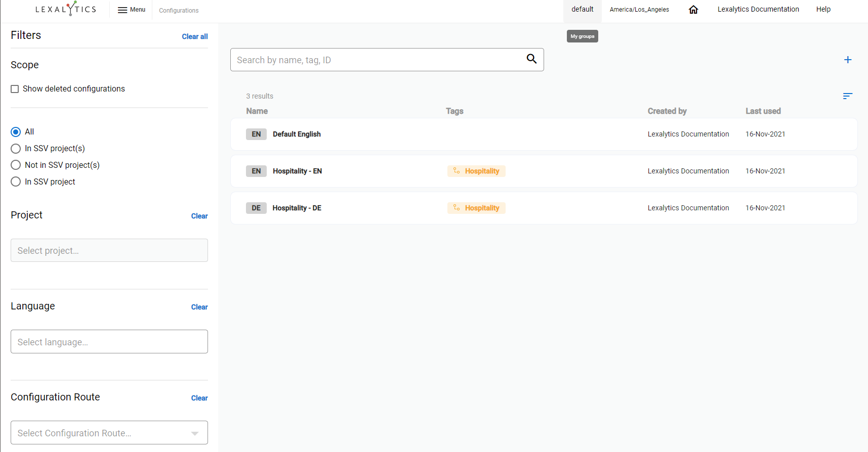
Task: Open the Select language dropdown
Action: [x=109, y=342]
